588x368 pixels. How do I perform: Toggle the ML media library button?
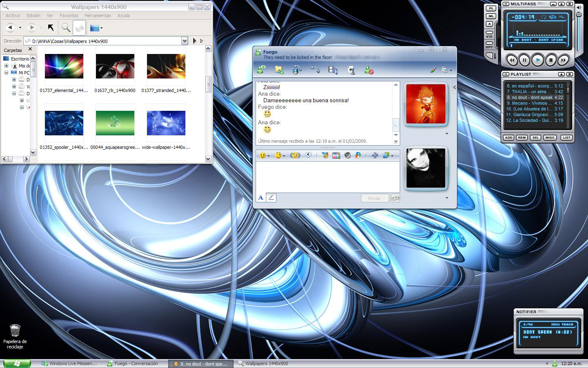490,16
